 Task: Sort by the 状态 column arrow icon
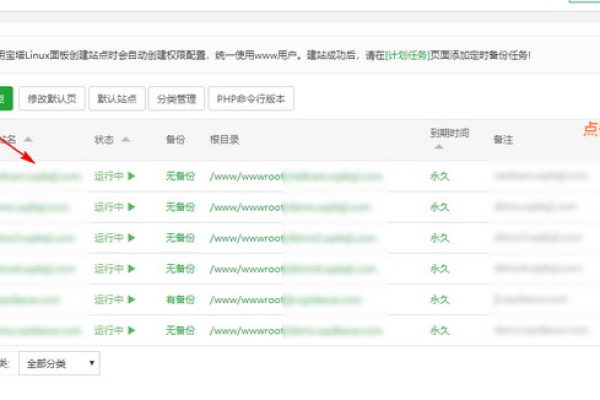click(x=124, y=140)
